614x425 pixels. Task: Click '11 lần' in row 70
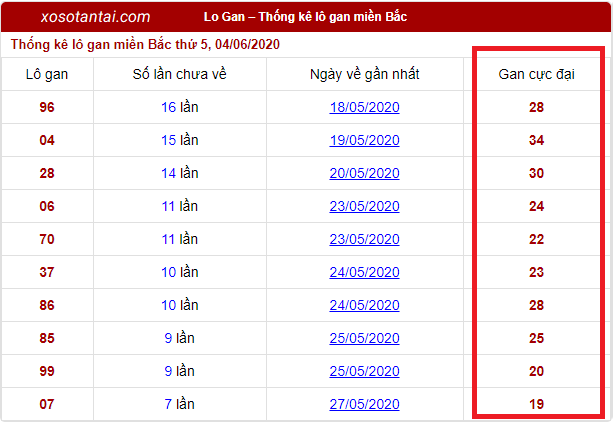pyautogui.click(x=180, y=239)
